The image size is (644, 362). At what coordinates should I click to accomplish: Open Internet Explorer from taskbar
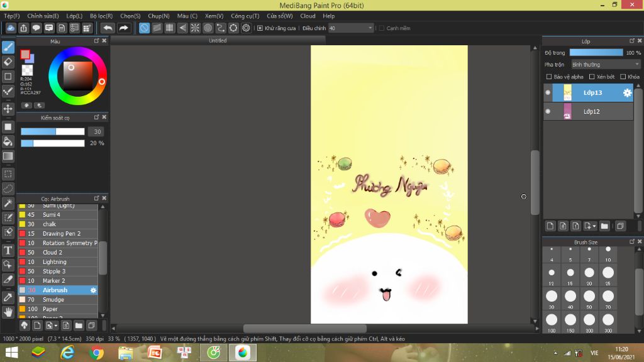pyautogui.click(x=67, y=353)
